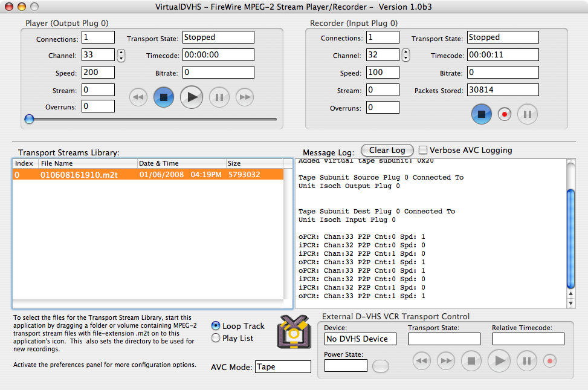The width and height of the screenshot is (588, 390).
Task: Click the Message Log scroll down arrow
Action: click(570, 304)
